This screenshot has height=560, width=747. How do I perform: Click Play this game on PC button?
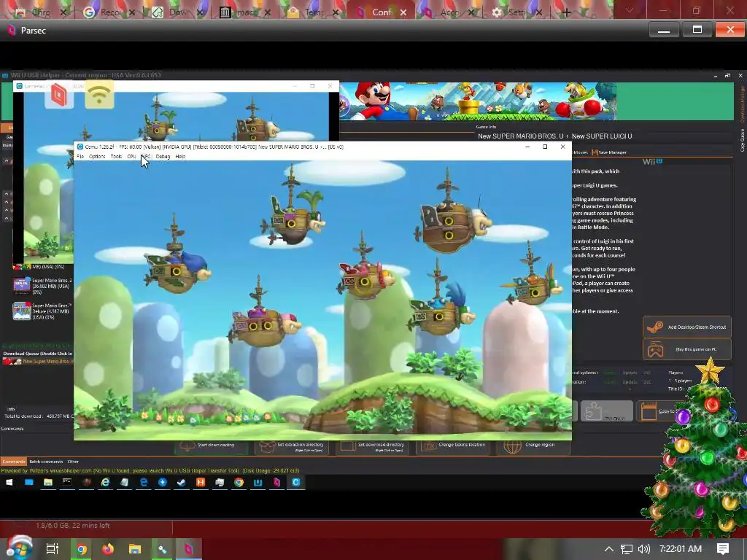[x=686, y=349]
